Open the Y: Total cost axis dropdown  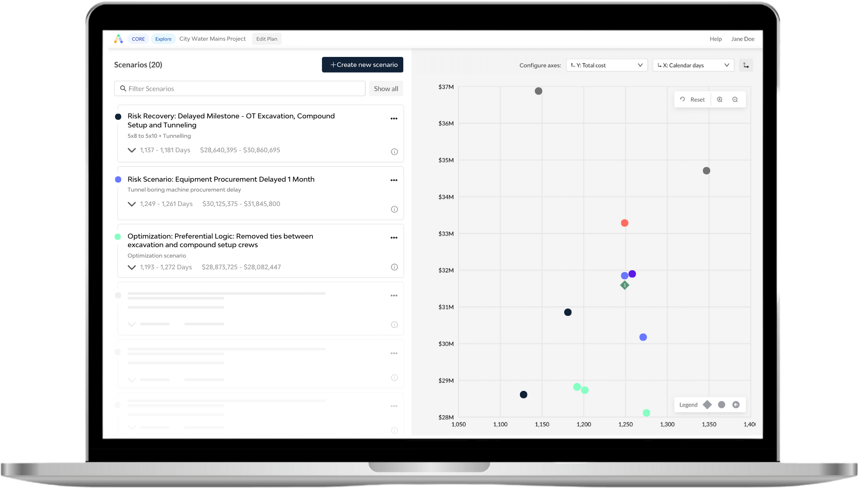pos(606,65)
